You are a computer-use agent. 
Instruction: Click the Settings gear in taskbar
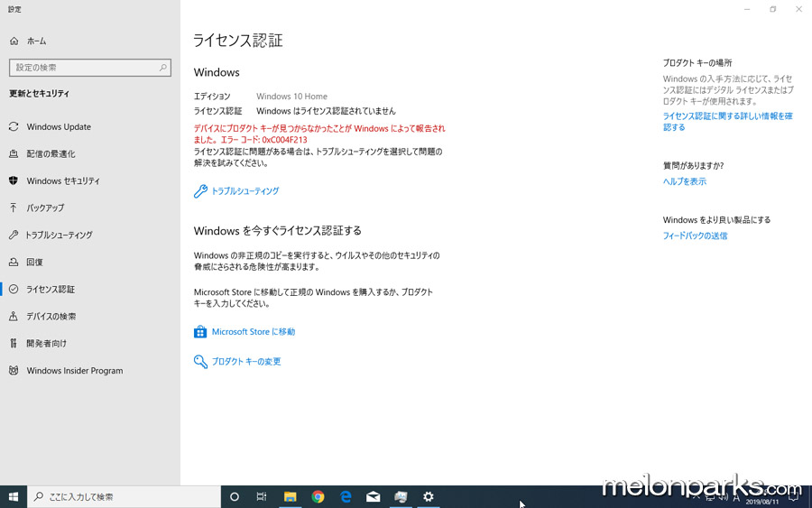429,497
